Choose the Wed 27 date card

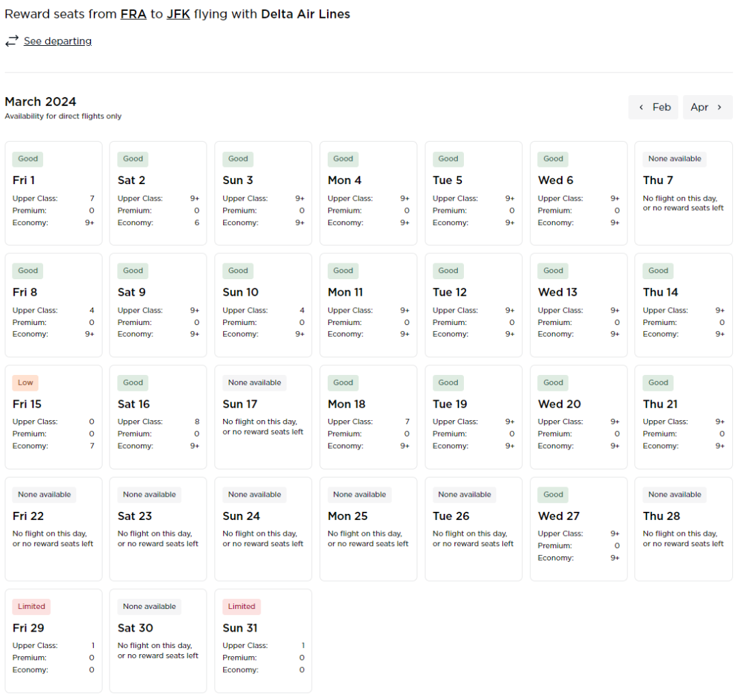[578, 529]
